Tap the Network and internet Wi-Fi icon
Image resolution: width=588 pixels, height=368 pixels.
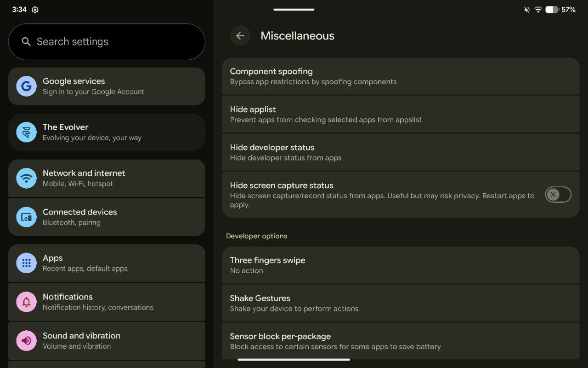tap(26, 178)
